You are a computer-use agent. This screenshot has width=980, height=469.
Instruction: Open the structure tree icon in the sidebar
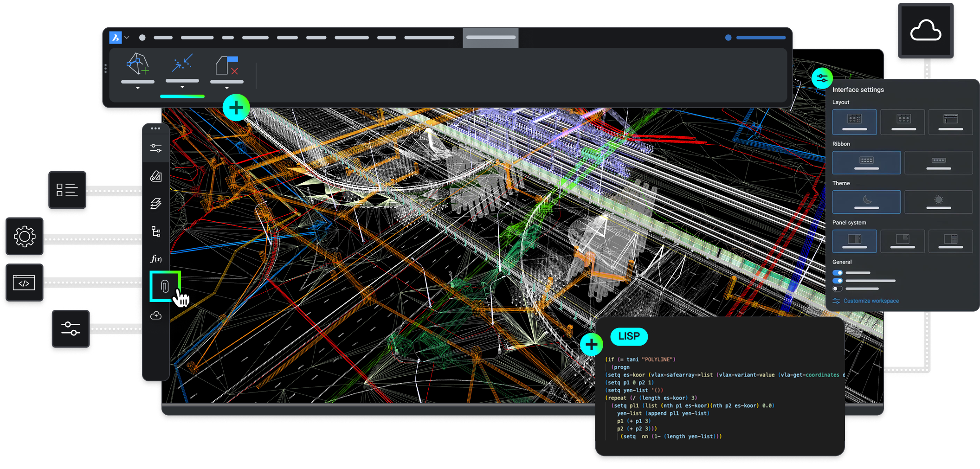[156, 231]
